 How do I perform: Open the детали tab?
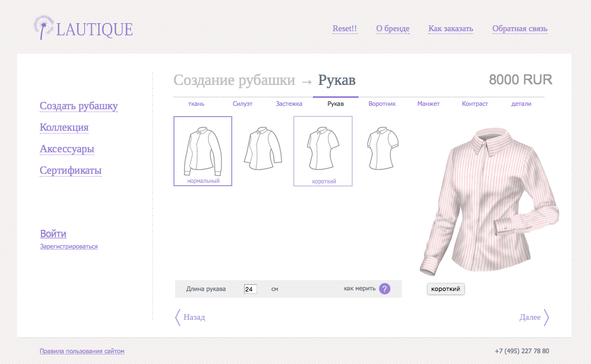(x=521, y=104)
